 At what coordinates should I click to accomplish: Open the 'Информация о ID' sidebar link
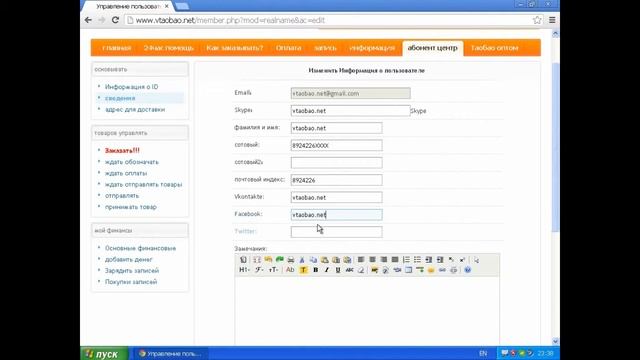click(x=131, y=87)
